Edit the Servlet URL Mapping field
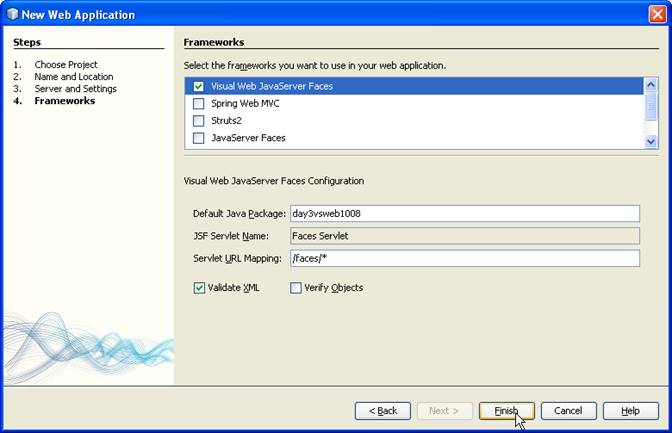This screenshot has width=672, height=433. click(x=465, y=259)
